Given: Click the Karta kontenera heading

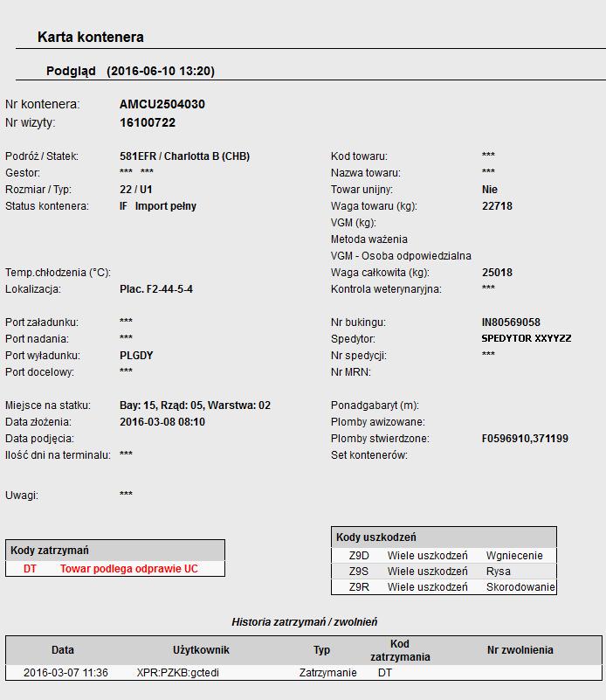Looking at the screenshot, I should tap(91, 37).
